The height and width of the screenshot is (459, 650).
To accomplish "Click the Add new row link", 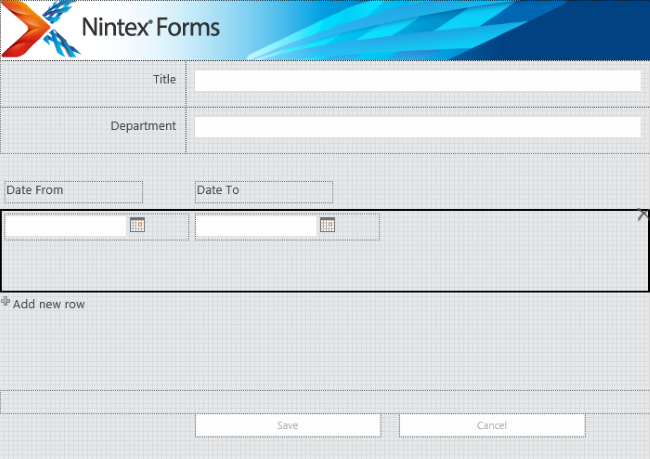I will (x=49, y=304).
